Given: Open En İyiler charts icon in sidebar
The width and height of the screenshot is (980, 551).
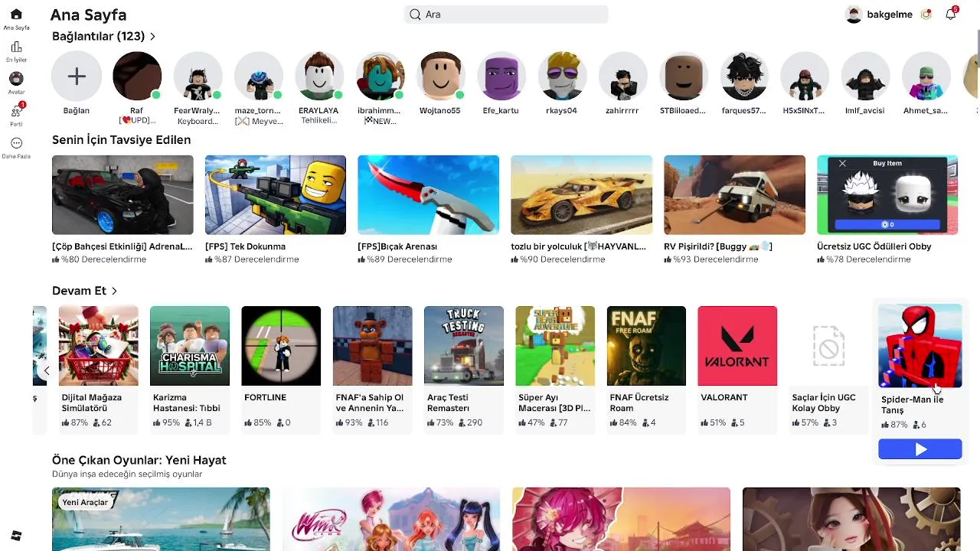Looking at the screenshot, I should point(16,47).
